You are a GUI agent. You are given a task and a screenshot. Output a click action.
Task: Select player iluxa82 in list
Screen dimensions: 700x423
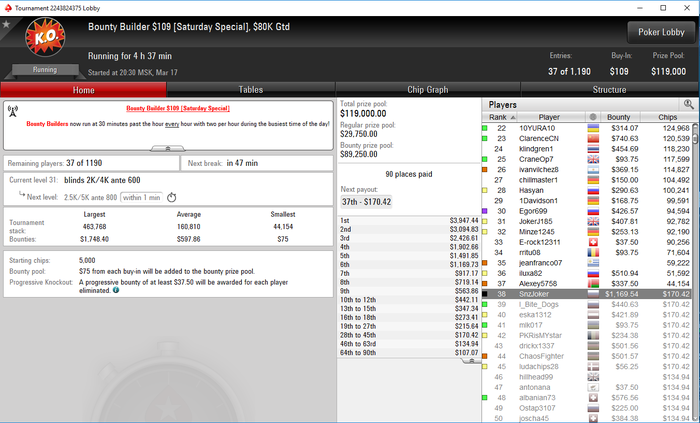[587, 273]
